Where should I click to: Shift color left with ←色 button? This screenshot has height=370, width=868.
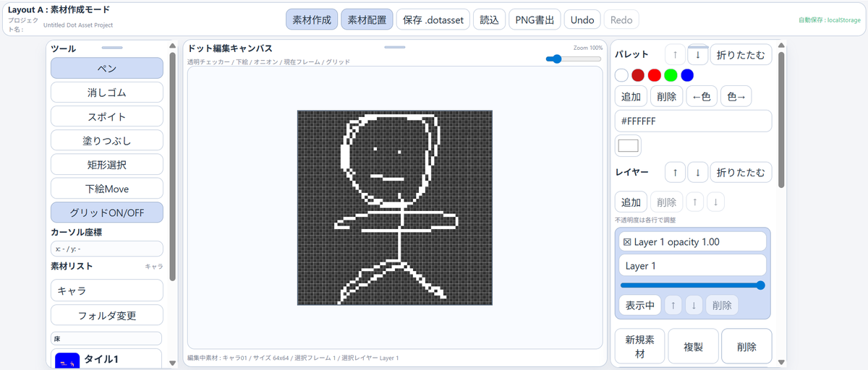[x=702, y=97]
